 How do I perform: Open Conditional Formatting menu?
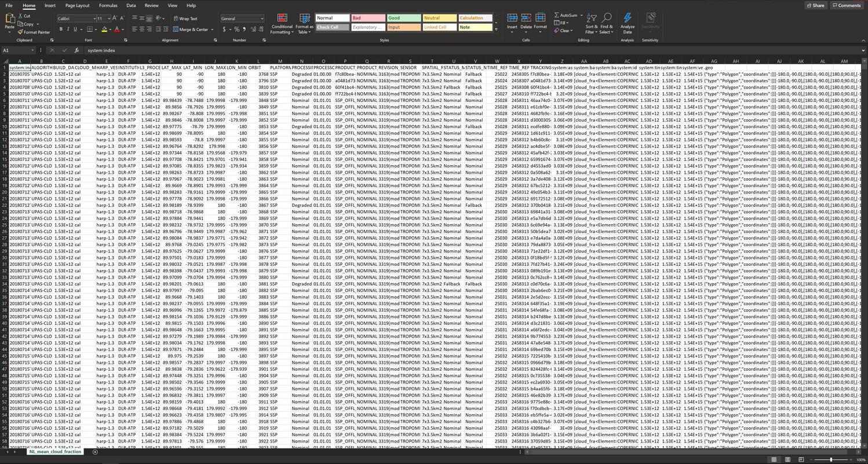tap(282, 24)
